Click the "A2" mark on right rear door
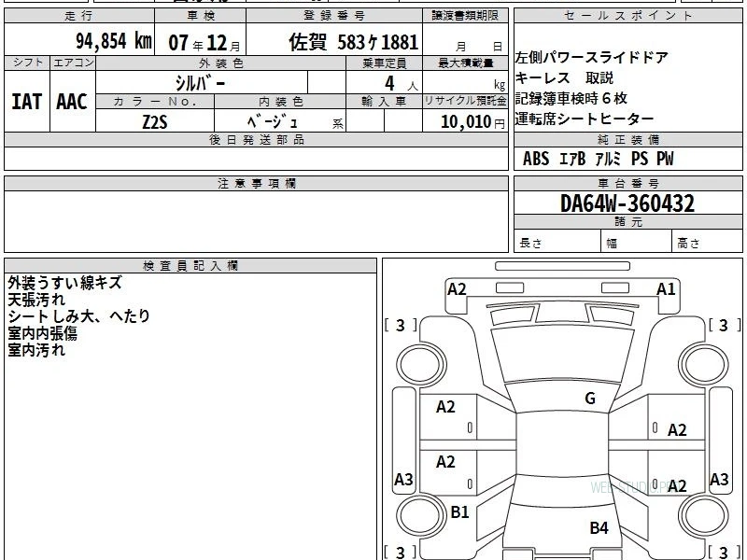 677,486
